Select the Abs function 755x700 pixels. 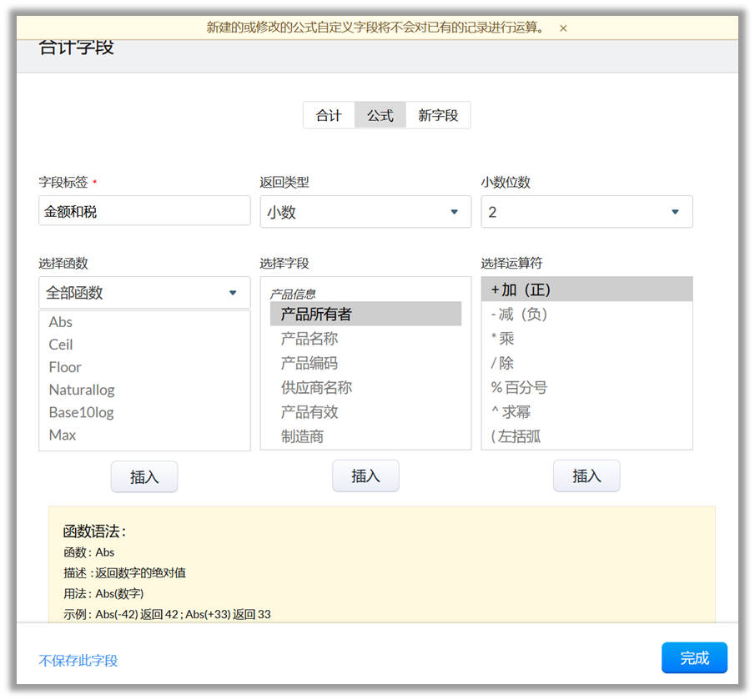(x=61, y=322)
